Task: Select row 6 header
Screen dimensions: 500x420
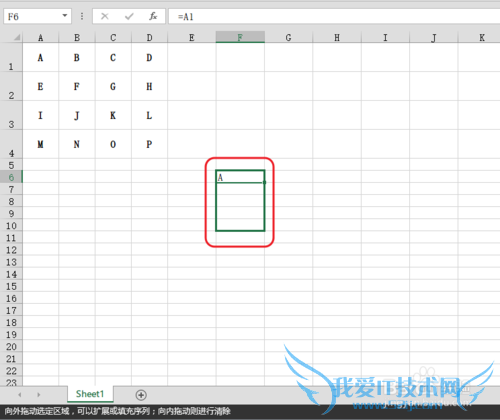Action: click(x=11, y=177)
